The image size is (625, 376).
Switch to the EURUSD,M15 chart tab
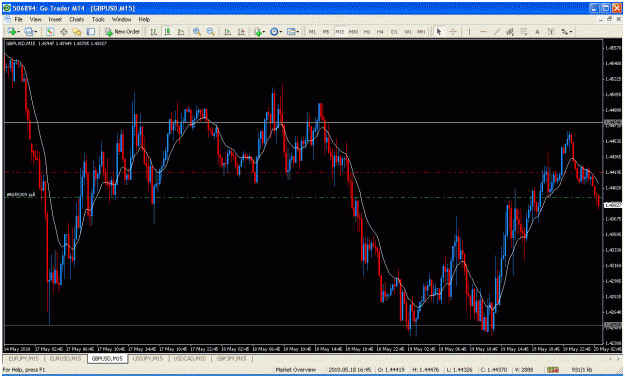[x=65, y=358]
